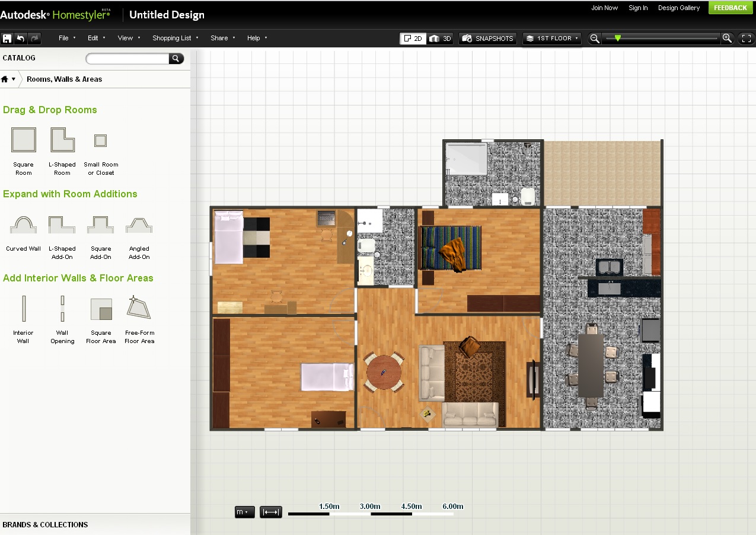Switch to 2D view mode
The width and height of the screenshot is (756, 535).
coord(413,39)
